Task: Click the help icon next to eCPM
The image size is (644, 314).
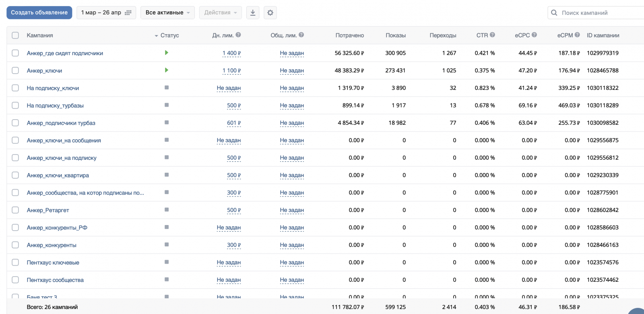Action: click(577, 35)
